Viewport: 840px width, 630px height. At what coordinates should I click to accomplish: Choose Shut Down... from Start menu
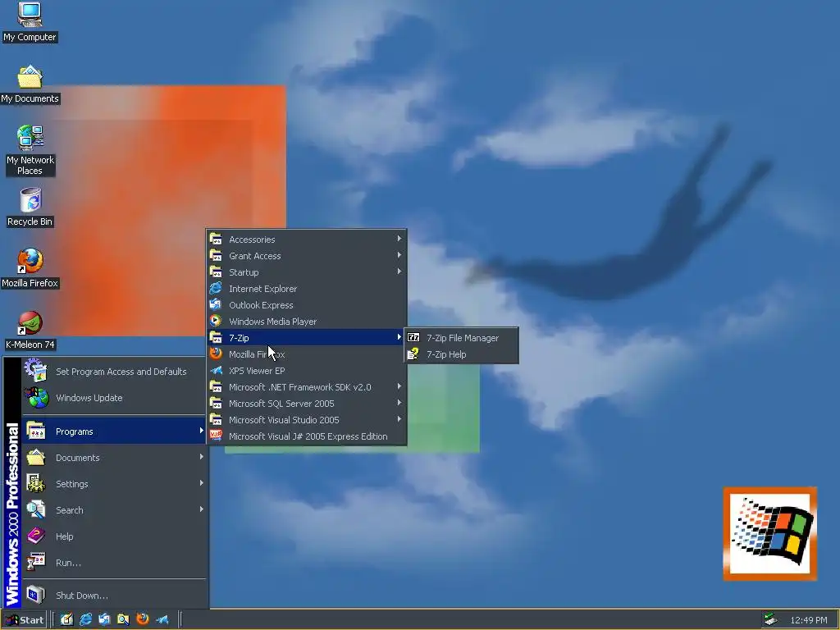(x=113, y=596)
